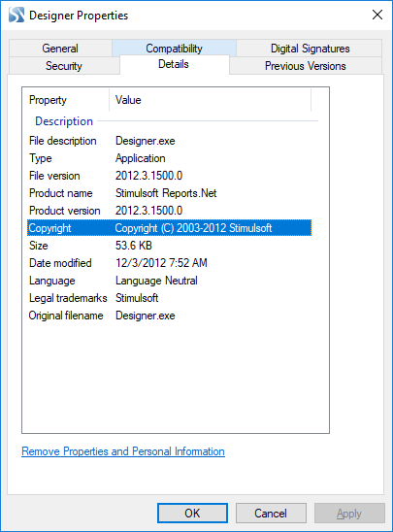This screenshot has height=532, width=393.
Task: Select the highlighted Copyright property label
Action: 49,228
